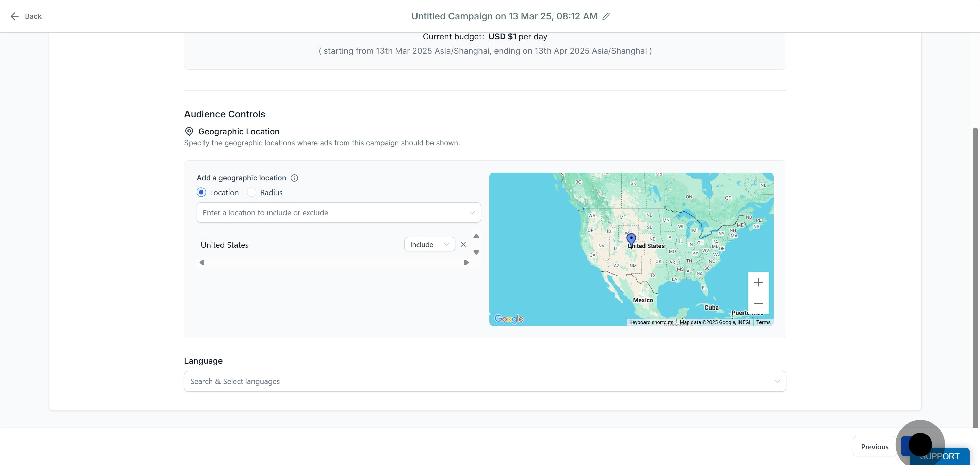
Task: Click the United States location row
Action: 335,245
